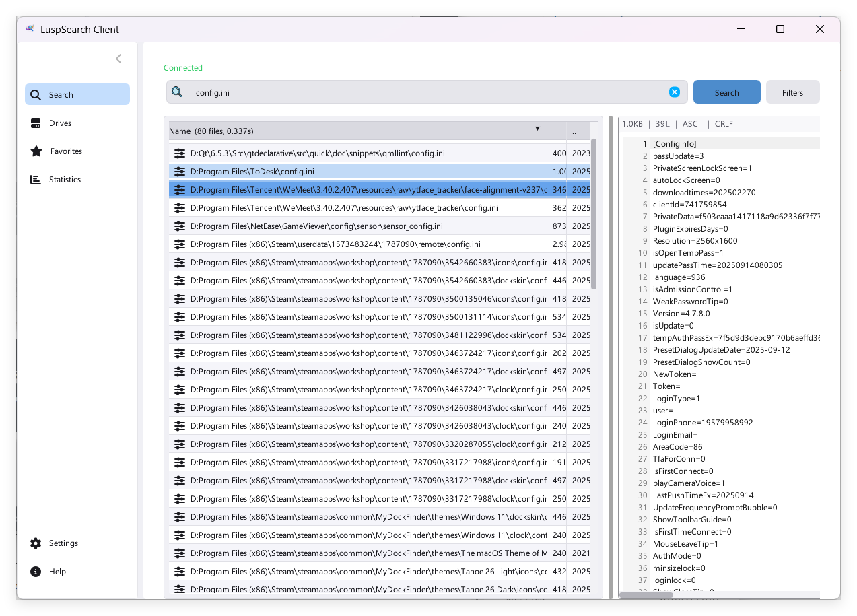Collapse the sidebar with chevron arrow

pyautogui.click(x=118, y=59)
